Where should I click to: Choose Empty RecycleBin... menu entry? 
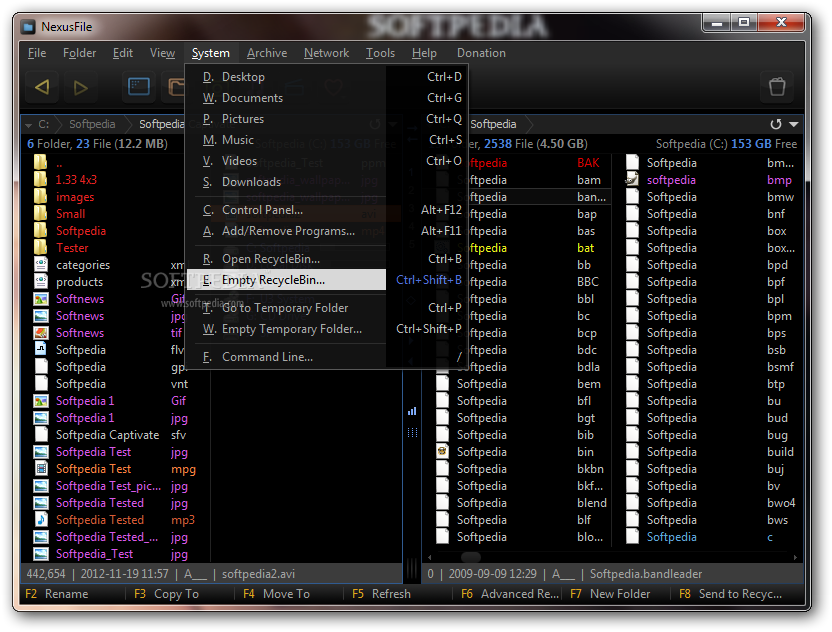(x=328, y=280)
